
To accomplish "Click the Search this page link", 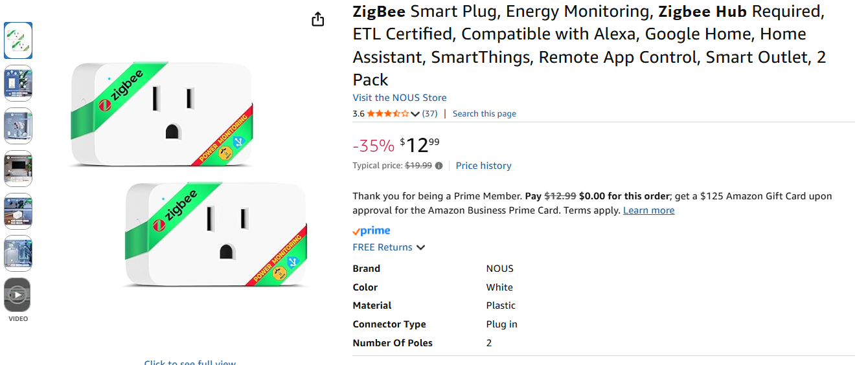I will 484,114.
